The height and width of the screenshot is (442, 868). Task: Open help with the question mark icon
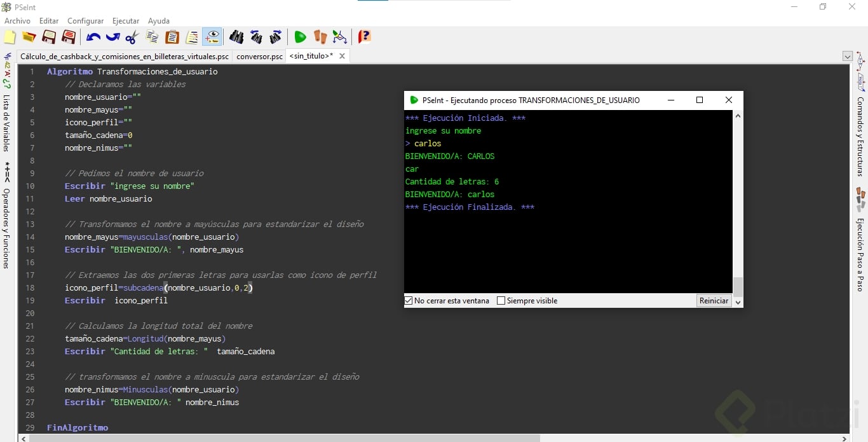tap(364, 37)
